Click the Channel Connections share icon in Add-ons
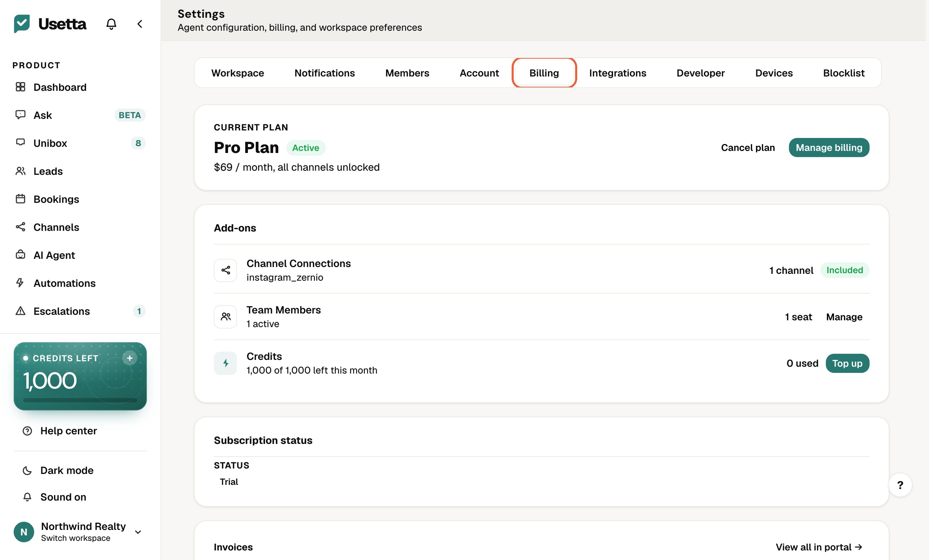The height and width of the screenshot is (560, 929). click(x=225, y=270)
